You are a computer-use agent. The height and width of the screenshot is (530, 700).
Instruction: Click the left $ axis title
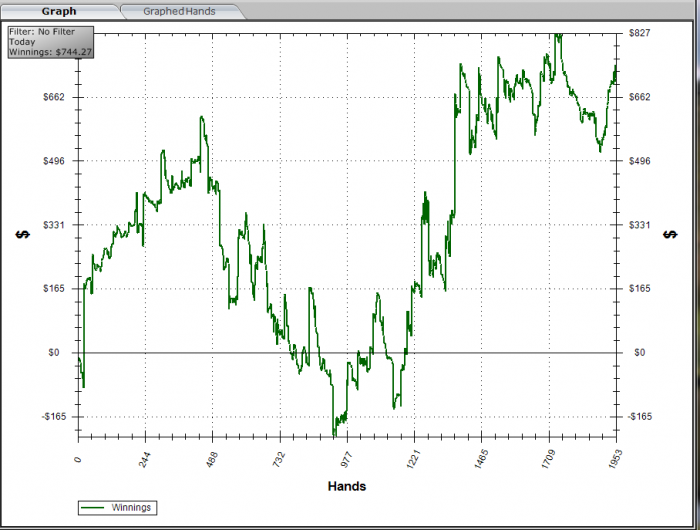tap(22, 235)
